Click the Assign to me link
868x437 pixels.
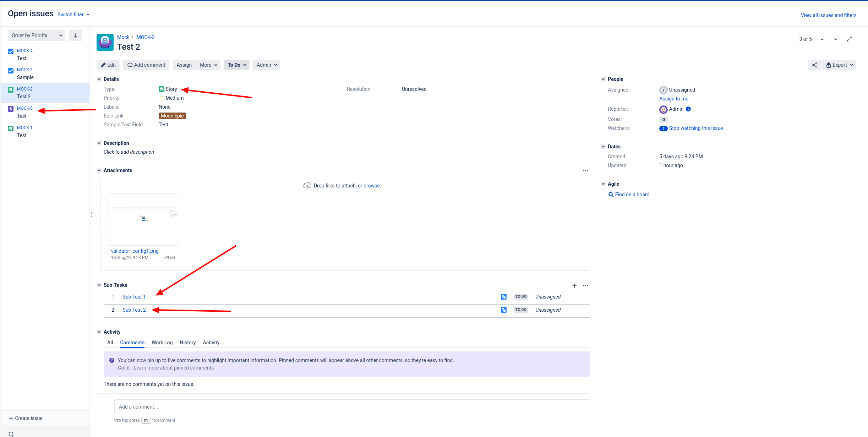tap(673, 99)
